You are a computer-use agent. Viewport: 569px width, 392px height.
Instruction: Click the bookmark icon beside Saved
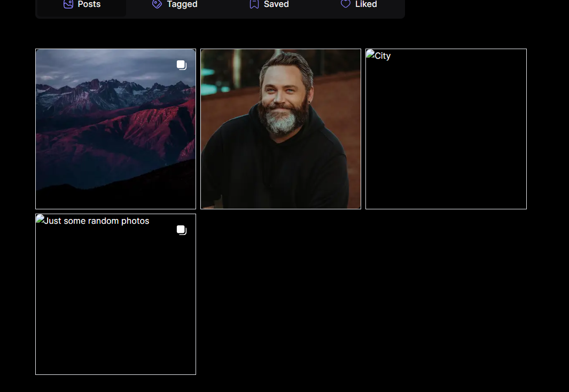click(254, 4)
